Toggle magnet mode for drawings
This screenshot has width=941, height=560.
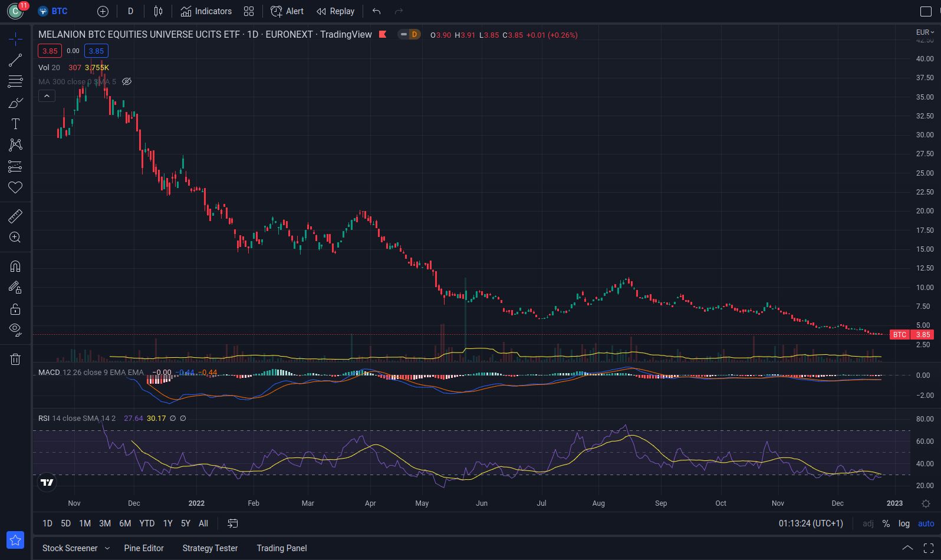click(15, 266)
